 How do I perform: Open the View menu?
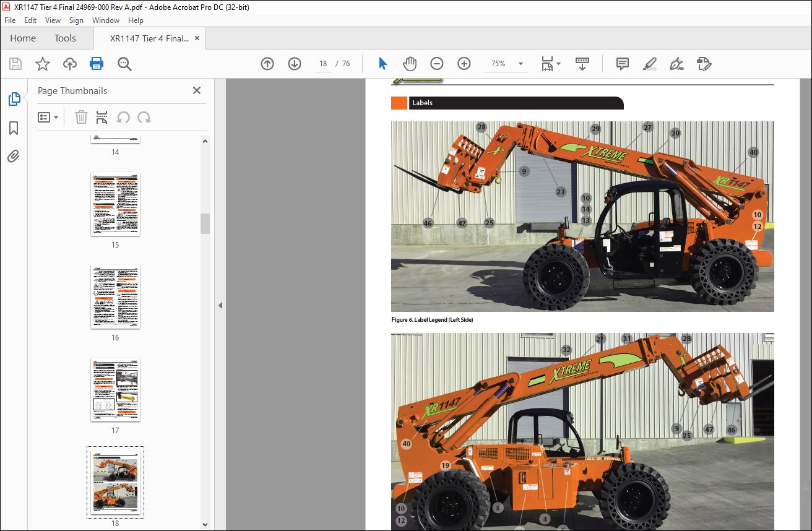(53, 20)
